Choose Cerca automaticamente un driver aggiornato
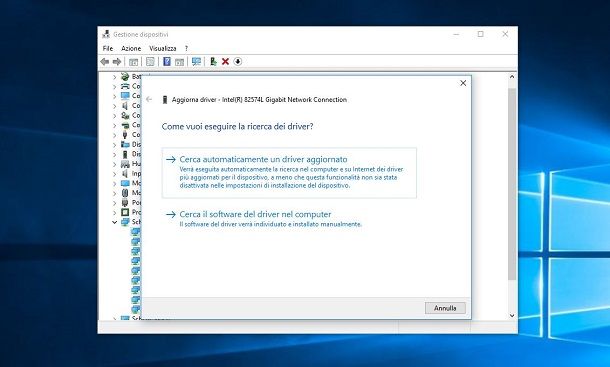 tap(289, 172)
